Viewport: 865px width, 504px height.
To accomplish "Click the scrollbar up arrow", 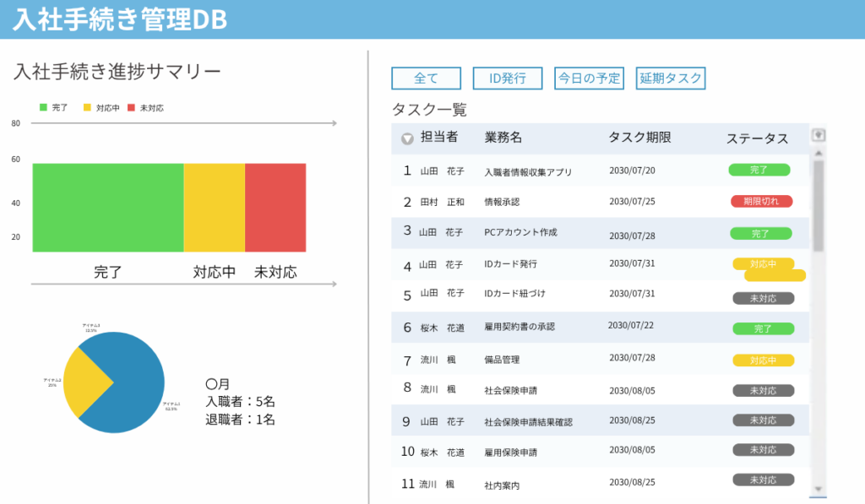I will pyautogui.click(x=818, y=154).
